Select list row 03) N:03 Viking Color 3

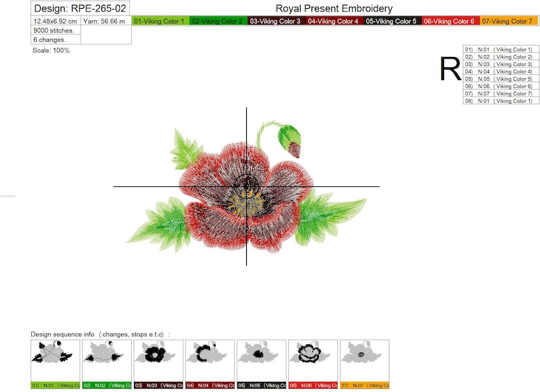(501, 65)
